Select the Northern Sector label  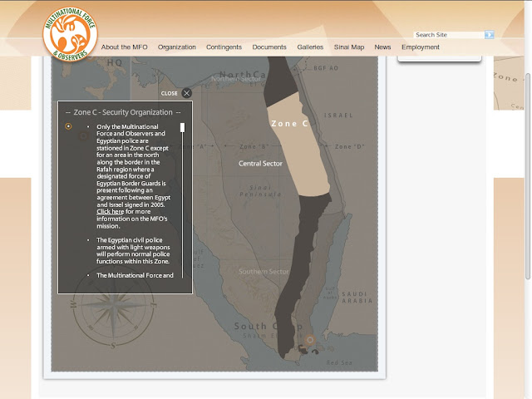pos(236,79)
